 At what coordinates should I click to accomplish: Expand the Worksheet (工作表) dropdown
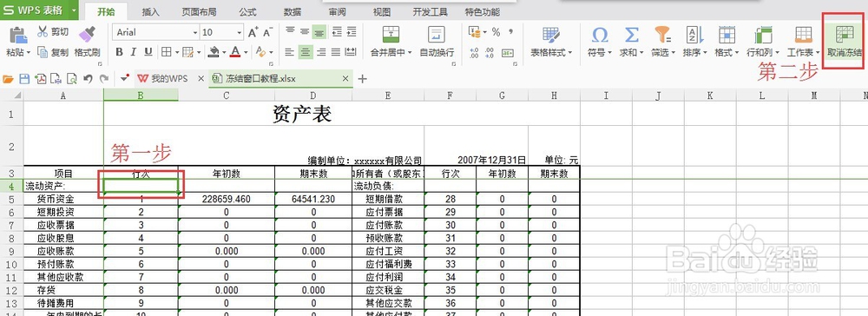pyautogui.click(x=818, y=53)
